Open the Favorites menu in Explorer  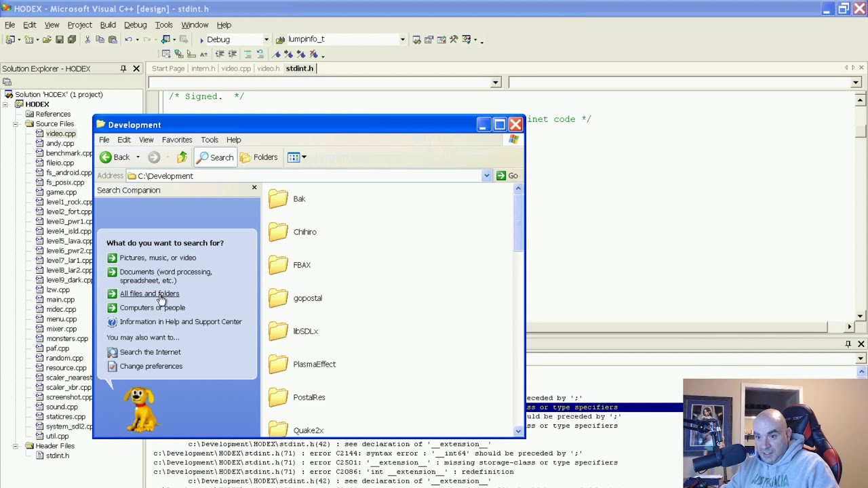[x=177, y=140]
